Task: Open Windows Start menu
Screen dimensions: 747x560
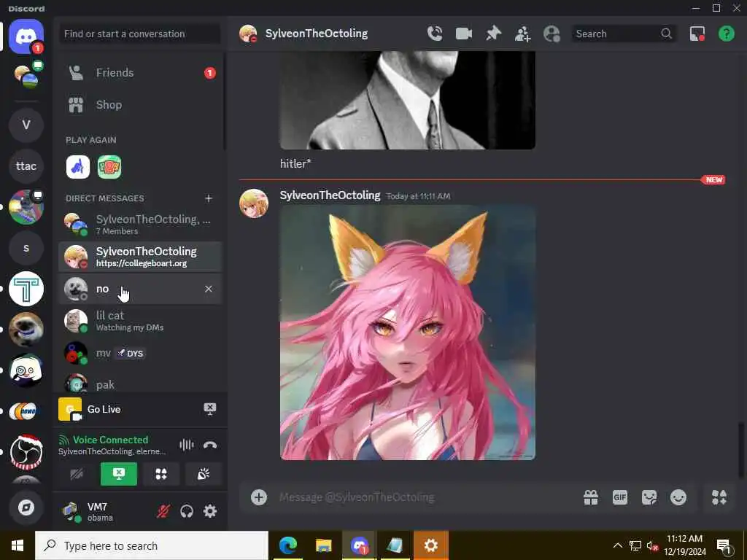Action: pos(18,545)
